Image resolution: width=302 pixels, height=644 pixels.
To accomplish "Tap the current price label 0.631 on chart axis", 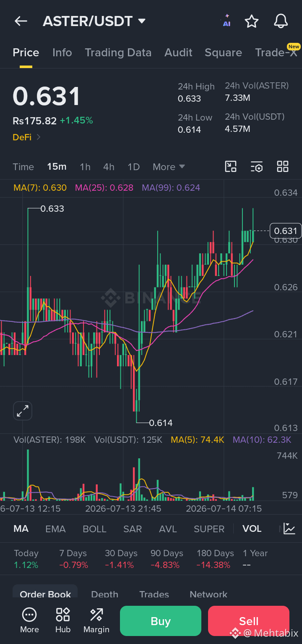I will [286, 231].
